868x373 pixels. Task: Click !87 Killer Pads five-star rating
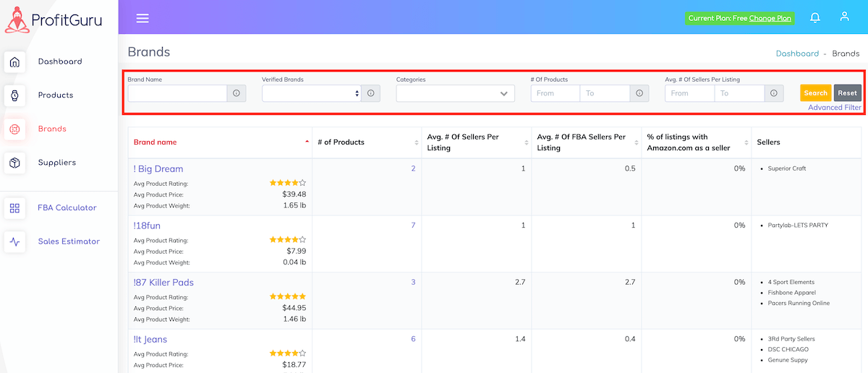point(288,296)
